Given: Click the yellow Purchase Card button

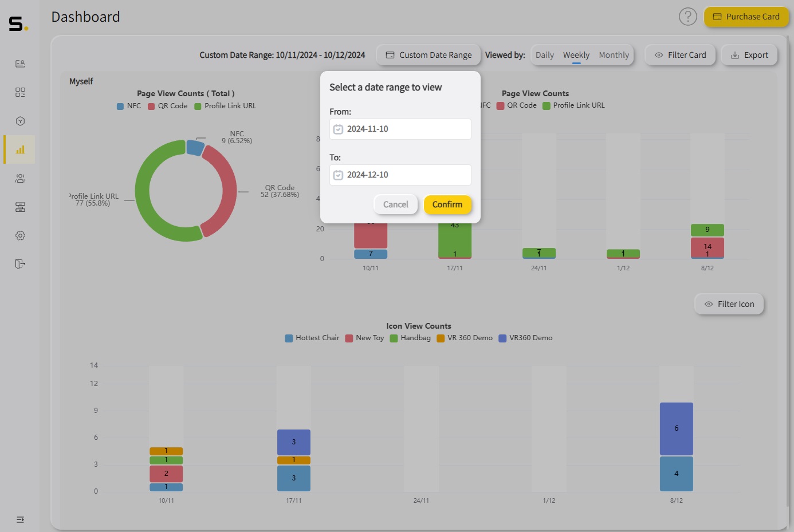Looking at the screenshot, I should (746, 17).
